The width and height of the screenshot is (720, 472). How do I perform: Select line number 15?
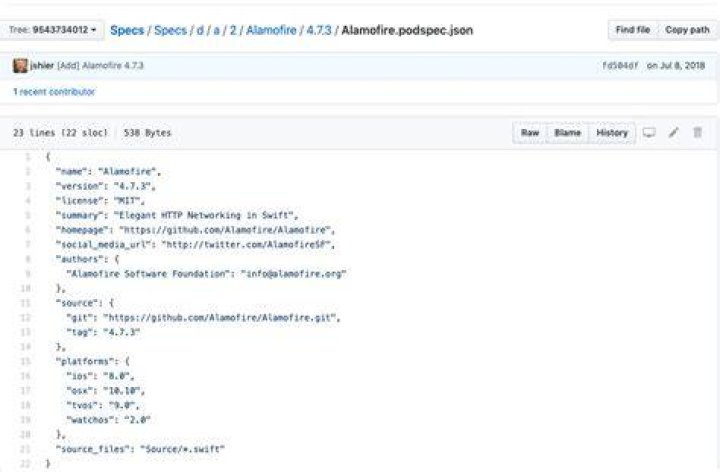(25, 361)
